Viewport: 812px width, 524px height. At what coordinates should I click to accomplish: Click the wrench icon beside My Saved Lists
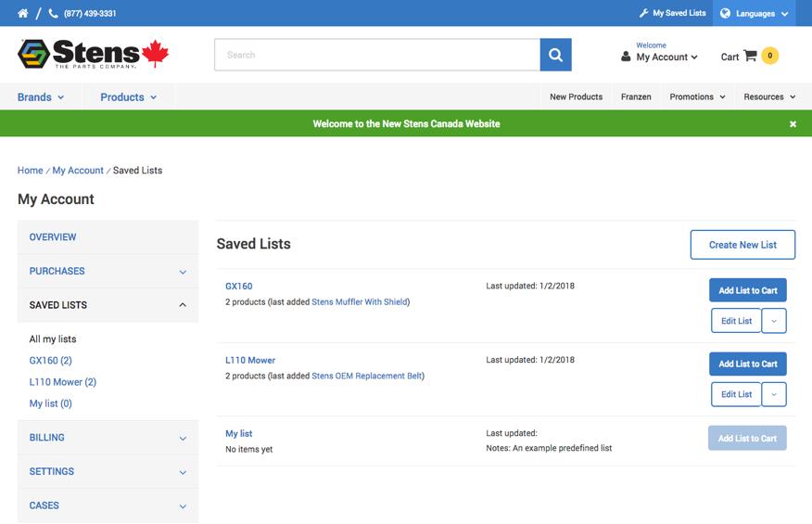tap(643, 13)
